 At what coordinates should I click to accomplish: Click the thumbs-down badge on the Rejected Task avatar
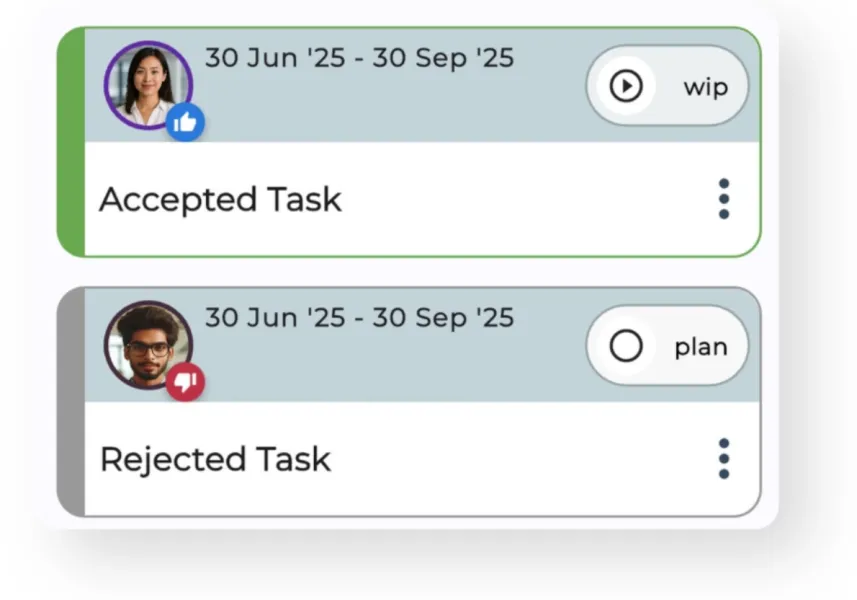(184, 382)
